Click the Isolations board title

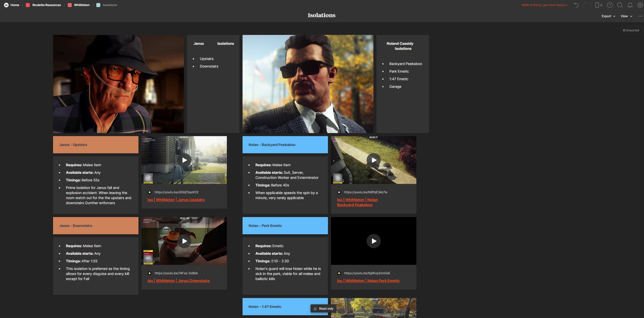coord(321,15)
